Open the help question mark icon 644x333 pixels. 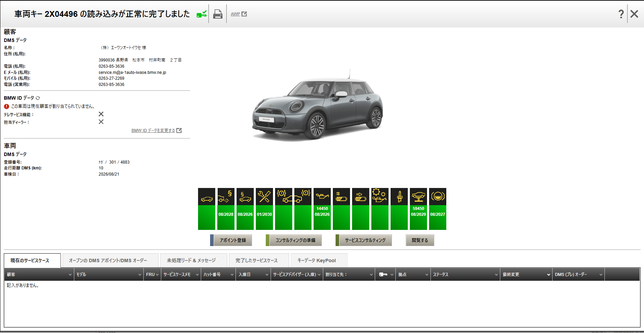(x=621, y=14)
